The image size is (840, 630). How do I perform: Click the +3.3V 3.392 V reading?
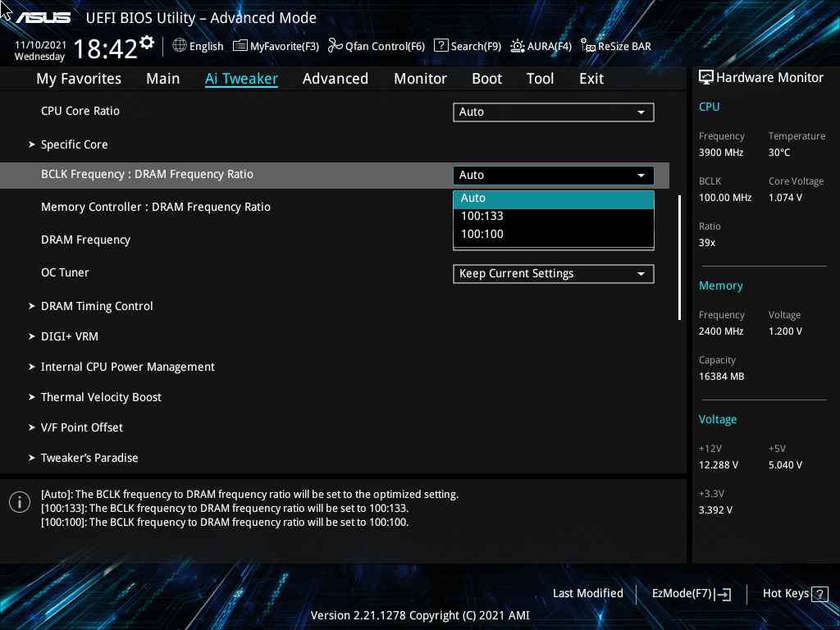[x=715, y=510]
